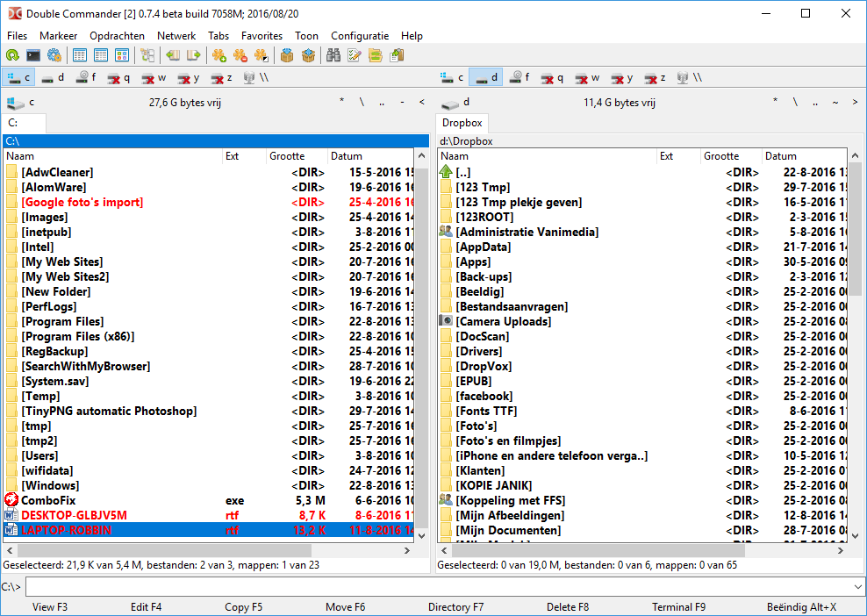Viewport: 867px width, 616px height.
Task: Click the Copy F5 button
Action: click(243, 607)
